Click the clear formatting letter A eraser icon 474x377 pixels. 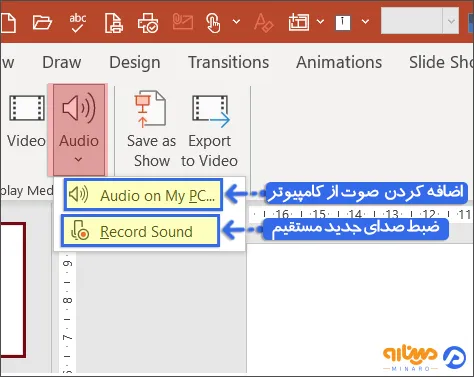[263, 23]
